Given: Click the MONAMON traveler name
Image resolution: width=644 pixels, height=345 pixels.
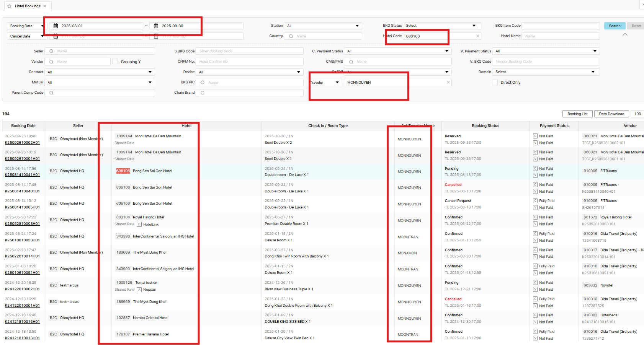Looking at the screenshot, I should click(407, 253).
